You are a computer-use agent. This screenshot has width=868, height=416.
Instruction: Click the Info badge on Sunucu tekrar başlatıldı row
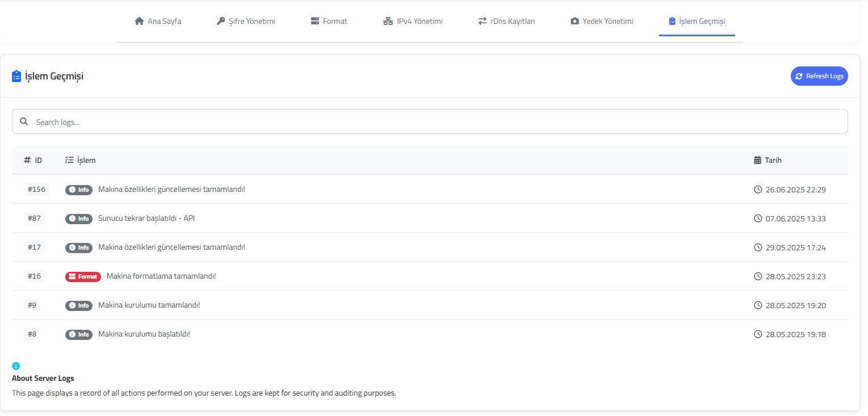point(79,218)
